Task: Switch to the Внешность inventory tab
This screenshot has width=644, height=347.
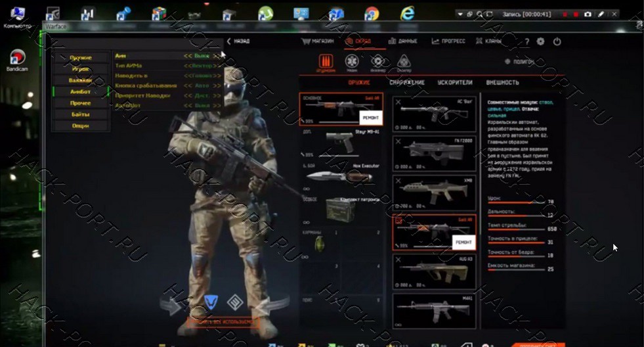Action: [x=502, y=82]
